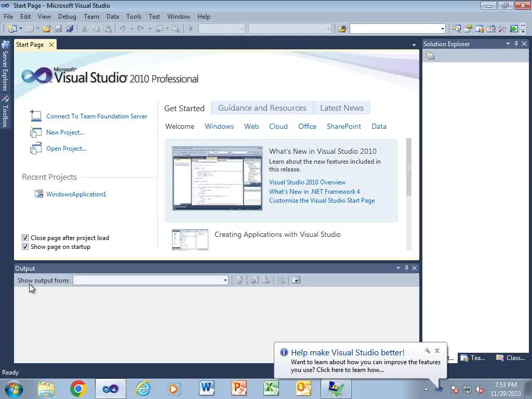Viewport: 532px width, 399px height.
Task: Switch to the Team Explorer bottom tab
Action: (x=473, y=357)
